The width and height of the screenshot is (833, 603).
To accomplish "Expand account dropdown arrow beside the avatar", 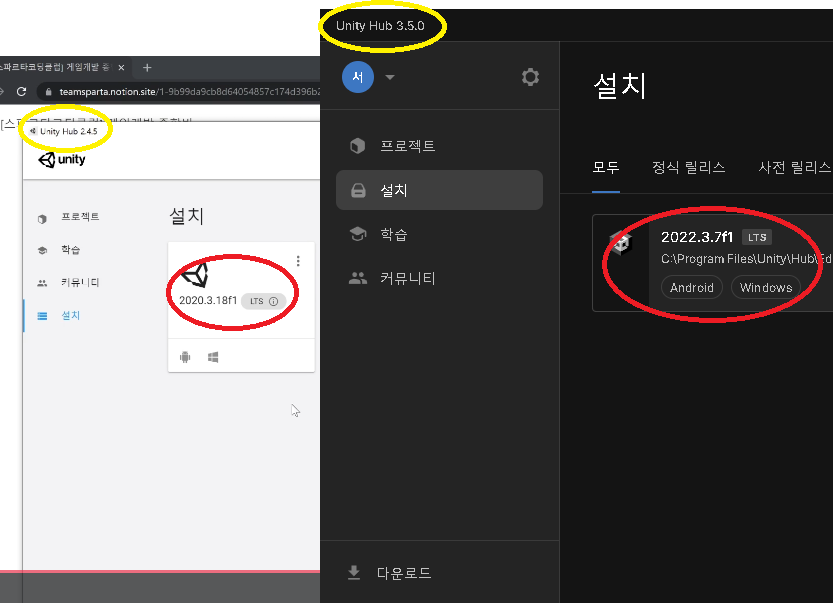I will pyautogui.click(x=390, y=77).
